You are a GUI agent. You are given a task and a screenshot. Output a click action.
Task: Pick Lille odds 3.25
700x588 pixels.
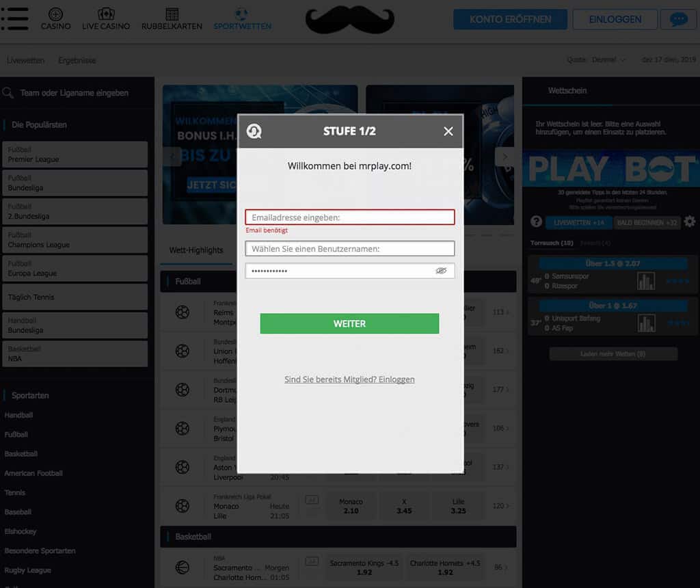click(x=458, y=506)
